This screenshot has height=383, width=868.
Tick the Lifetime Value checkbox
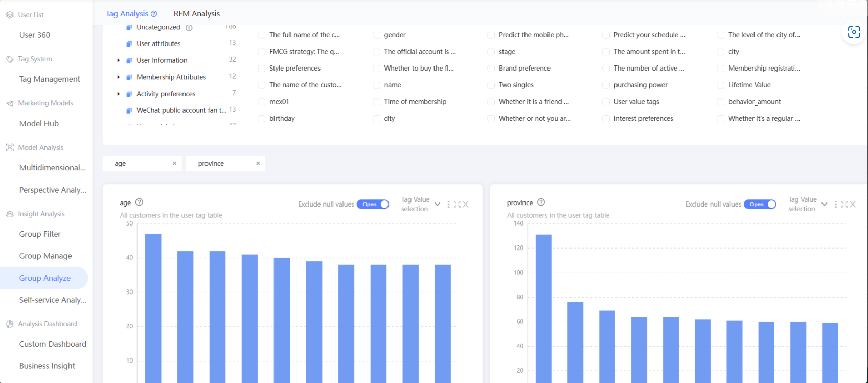point(721,85)
